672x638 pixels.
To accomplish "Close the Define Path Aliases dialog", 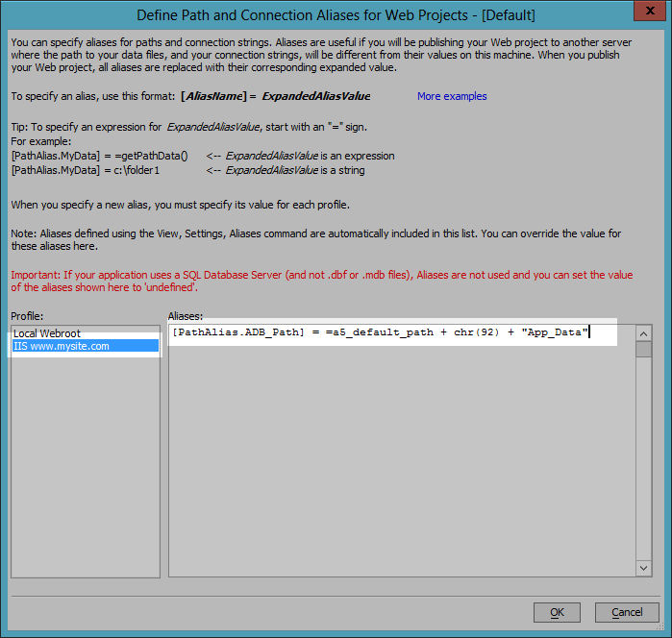I will (650, 11).
